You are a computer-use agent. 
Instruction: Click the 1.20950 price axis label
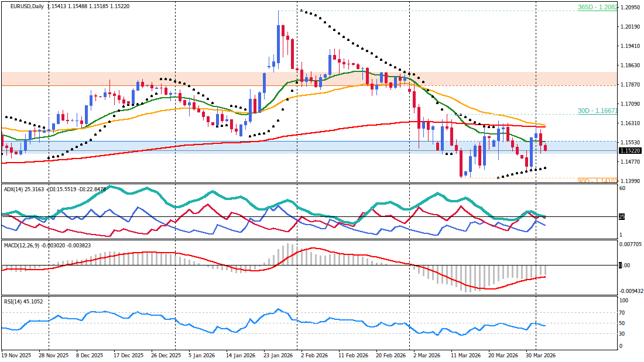[631, 8]
